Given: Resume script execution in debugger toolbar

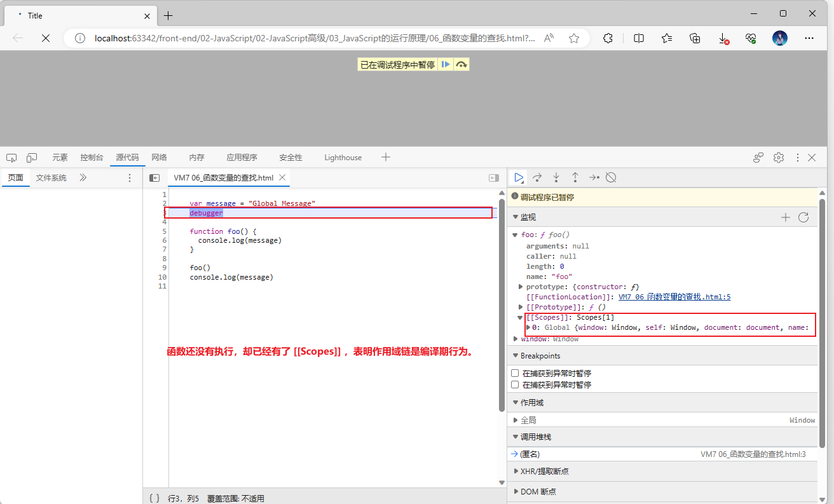Looking at the screenshot, I should point(519,178).
